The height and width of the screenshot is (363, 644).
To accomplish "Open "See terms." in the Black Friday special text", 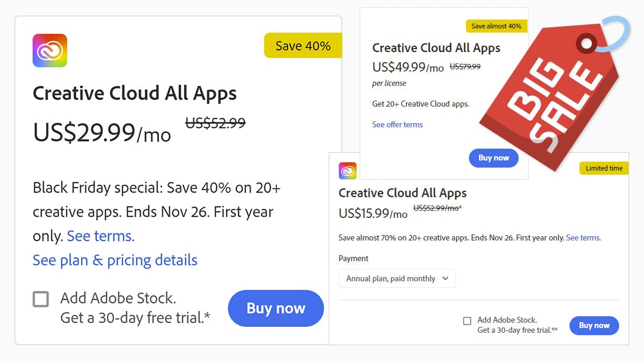I will (x=101, y=236).
